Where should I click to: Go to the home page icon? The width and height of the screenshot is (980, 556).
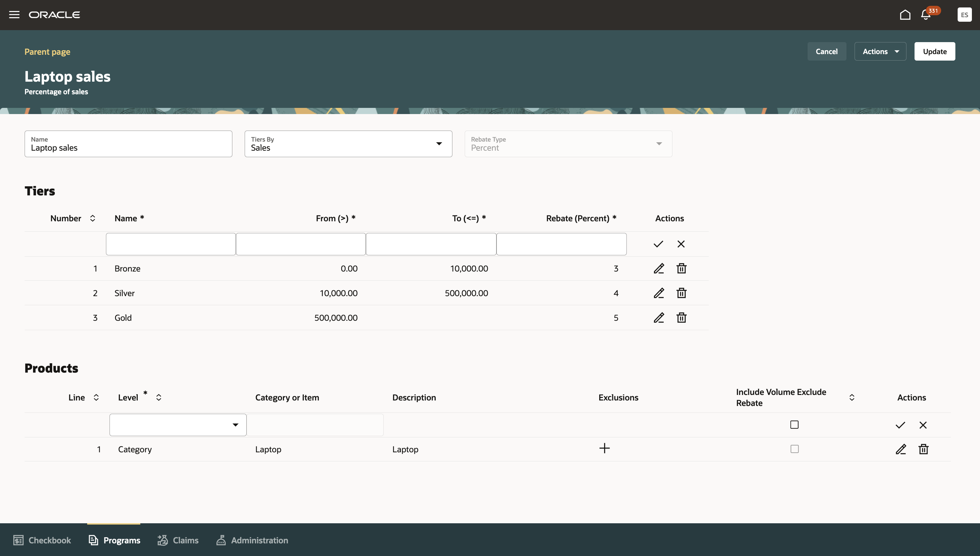905,15
